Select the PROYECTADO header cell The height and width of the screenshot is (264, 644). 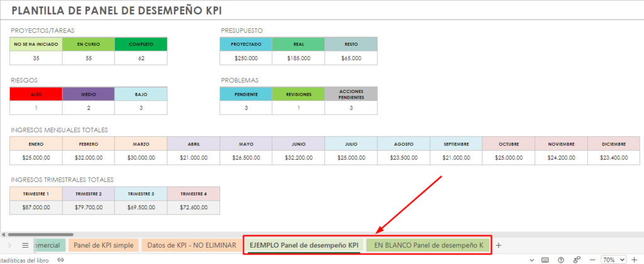pos(246,45)
